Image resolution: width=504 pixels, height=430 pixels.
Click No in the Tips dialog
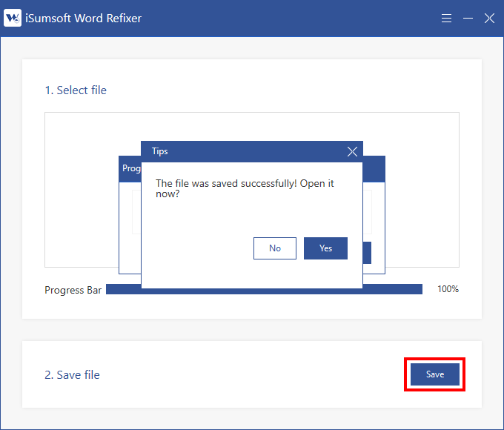(x=275, y=248)
